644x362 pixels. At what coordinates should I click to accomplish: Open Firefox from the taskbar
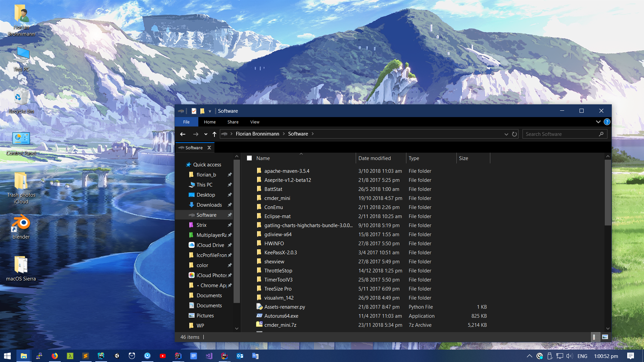point(55,356)
